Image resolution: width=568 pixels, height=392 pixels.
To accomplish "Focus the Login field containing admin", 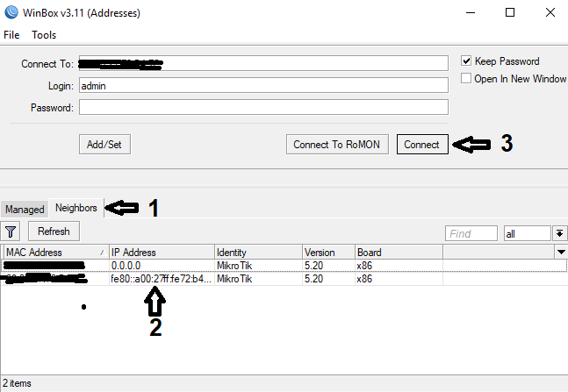I will click(263, 85).
